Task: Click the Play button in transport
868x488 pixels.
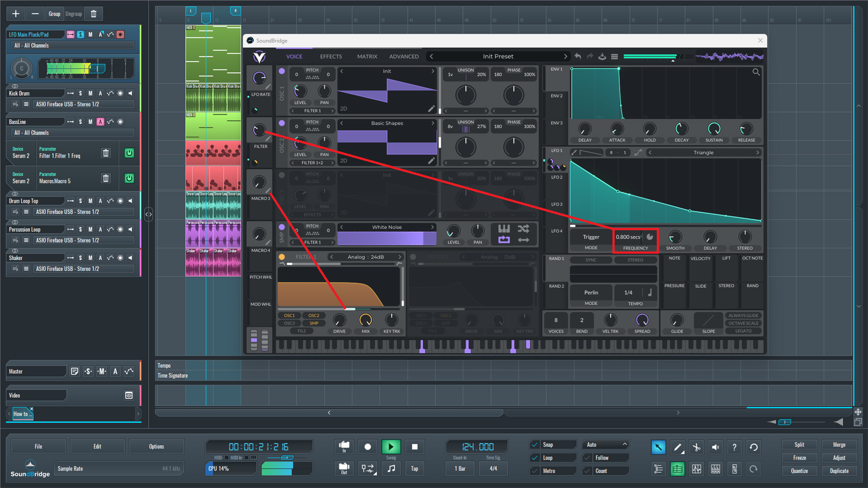Action: (x=391, y=447)
